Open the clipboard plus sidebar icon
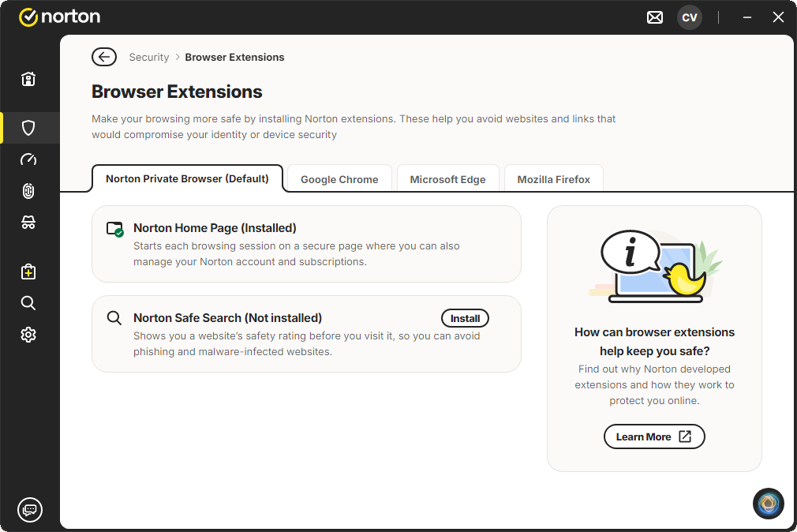This screenshot has width=797, height=532. pyautogui.click(x=28, y=272)
